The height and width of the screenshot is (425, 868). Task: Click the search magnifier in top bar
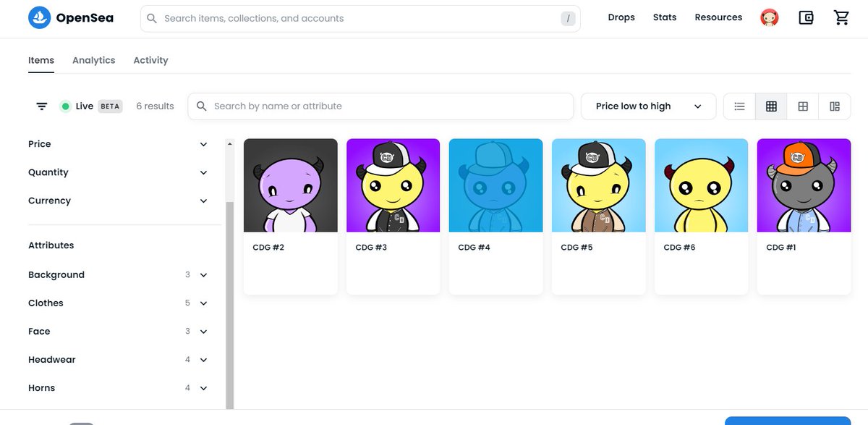(152, 18)
